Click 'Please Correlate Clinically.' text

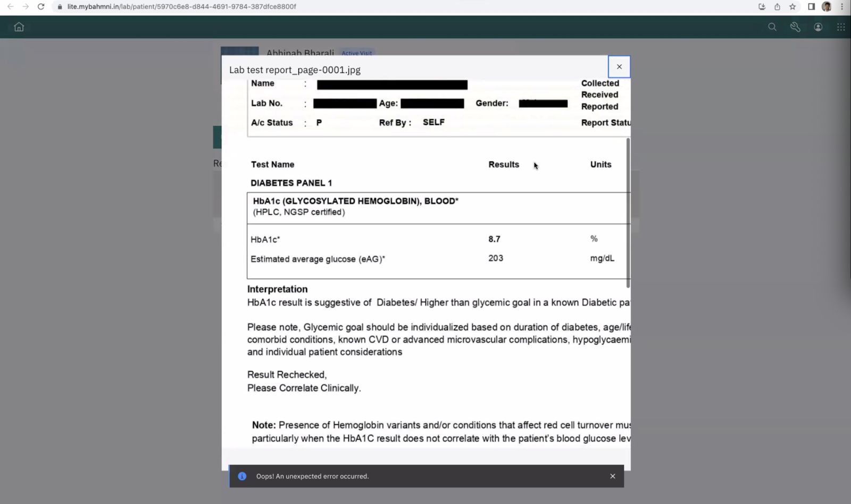point(304,388)
